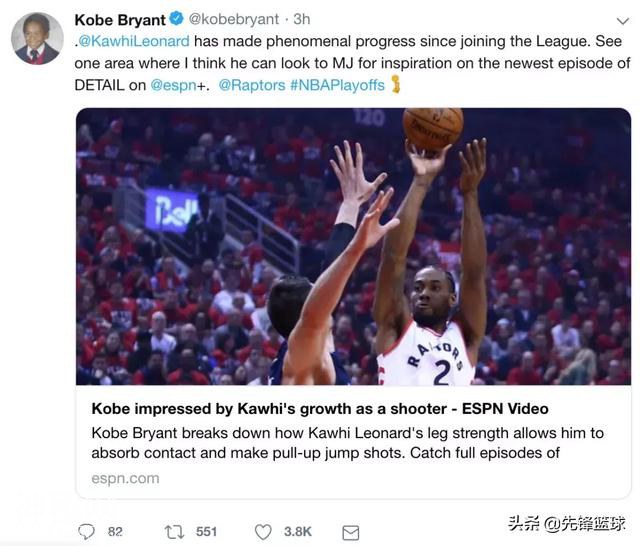Click the 3h timestamp
640x546 pixels.
pos(302,19)
